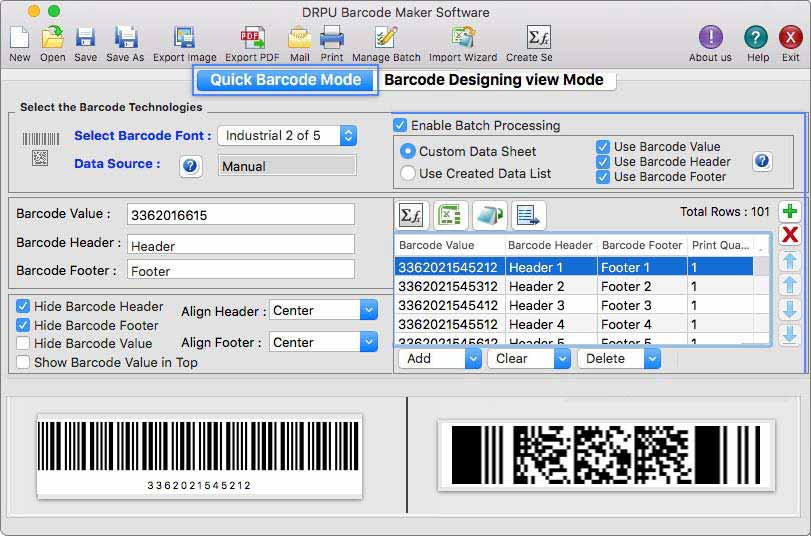Click the Barcode Footer input field
This screenshot has height=536, width=811.
pyautogui.click(x=241, y=270)
